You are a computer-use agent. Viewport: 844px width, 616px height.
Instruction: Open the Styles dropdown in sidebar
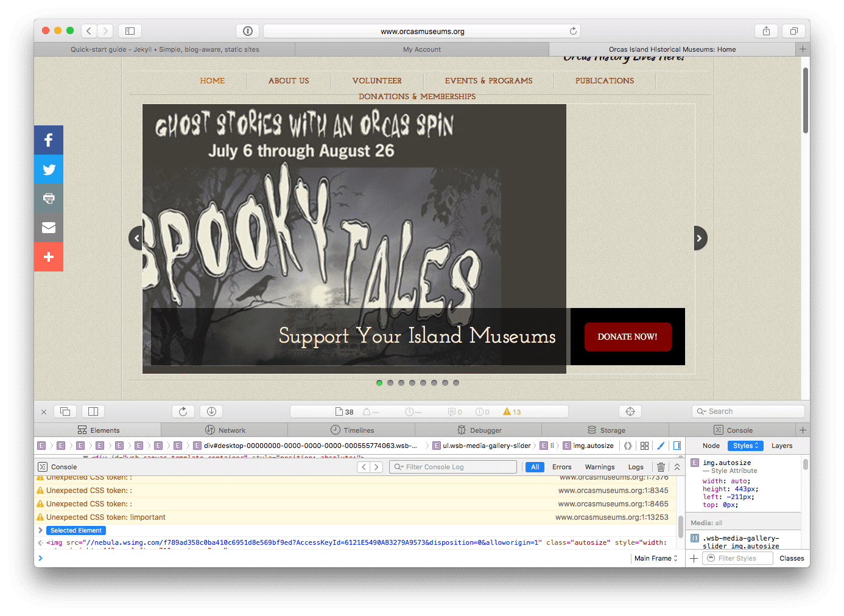point(745,446)
